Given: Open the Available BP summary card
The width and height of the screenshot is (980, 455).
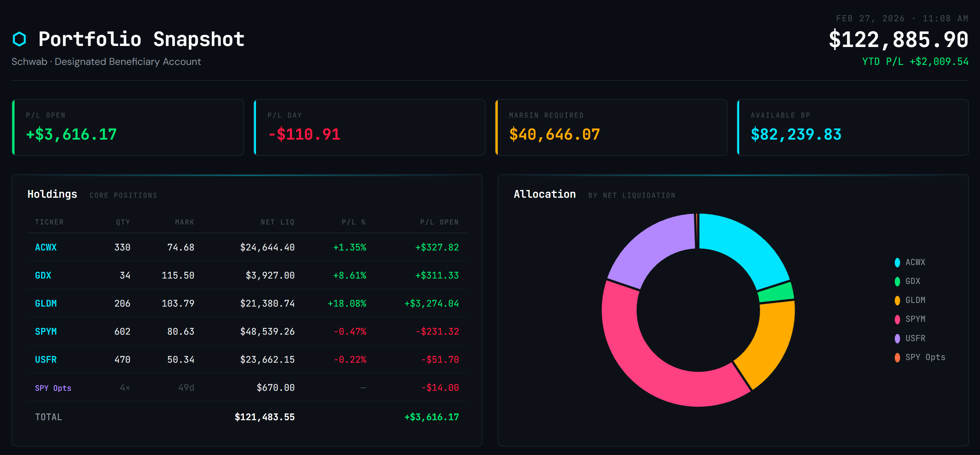Looking at the screenshot, I should pyautogui.click(x=853, y=127).
